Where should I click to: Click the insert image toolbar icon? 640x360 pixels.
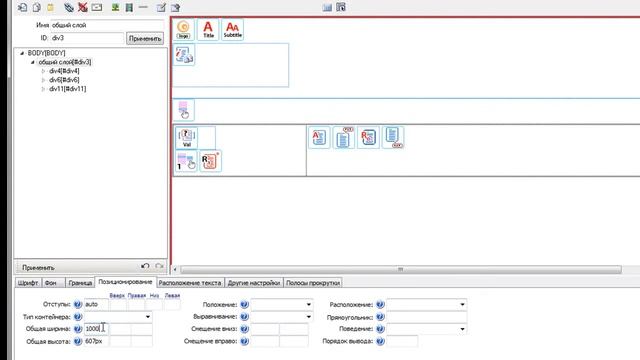point(116,7)
